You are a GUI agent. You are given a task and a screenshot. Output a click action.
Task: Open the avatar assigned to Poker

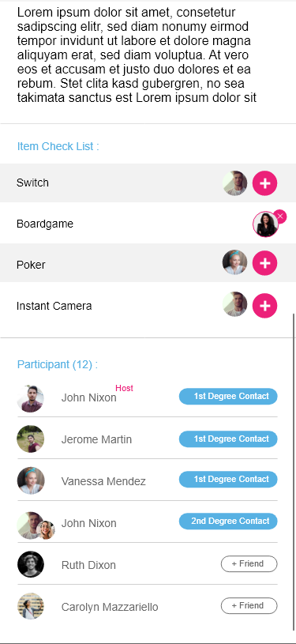click(x=235, y=262)
